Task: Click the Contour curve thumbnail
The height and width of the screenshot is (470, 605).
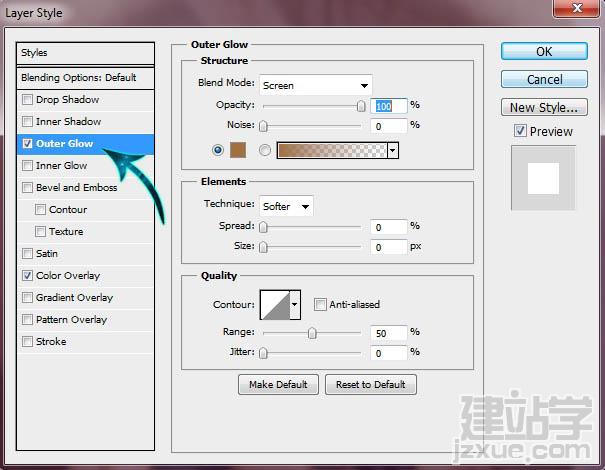Action: coord(275,304)
